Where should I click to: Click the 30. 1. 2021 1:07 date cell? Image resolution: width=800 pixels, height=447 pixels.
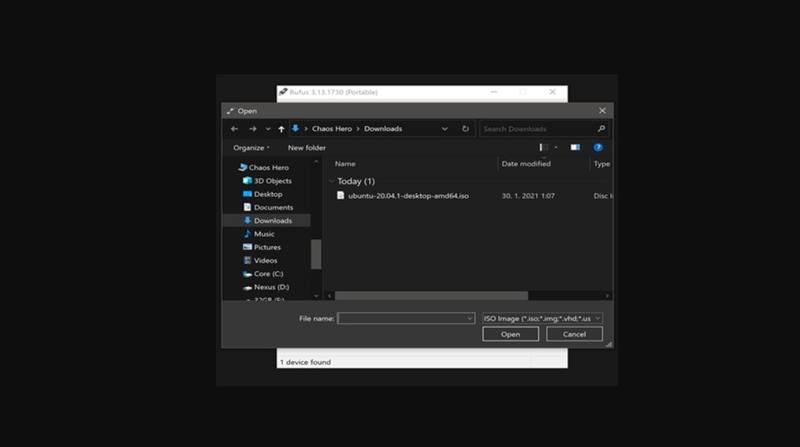click(528, 195)
